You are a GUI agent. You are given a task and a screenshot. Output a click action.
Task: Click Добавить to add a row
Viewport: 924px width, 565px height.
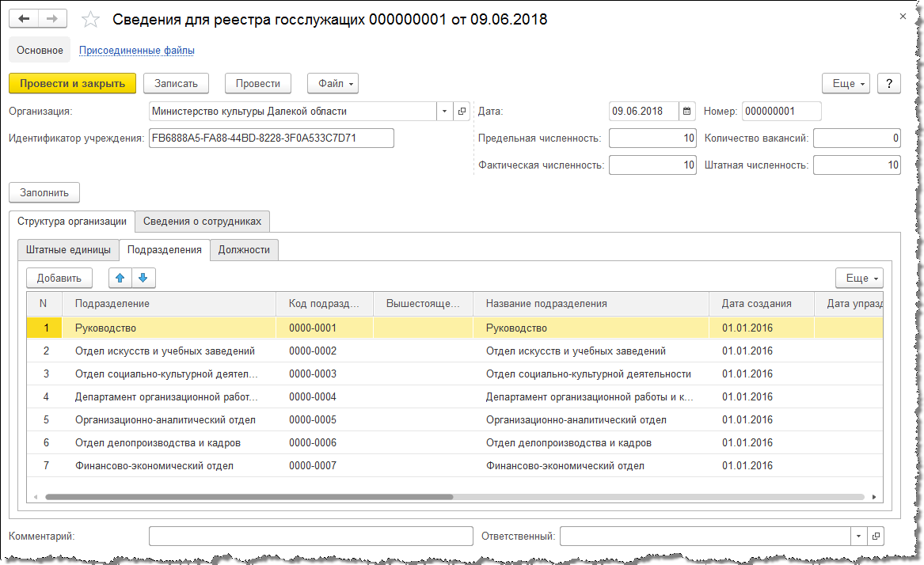tap(59, 278)
